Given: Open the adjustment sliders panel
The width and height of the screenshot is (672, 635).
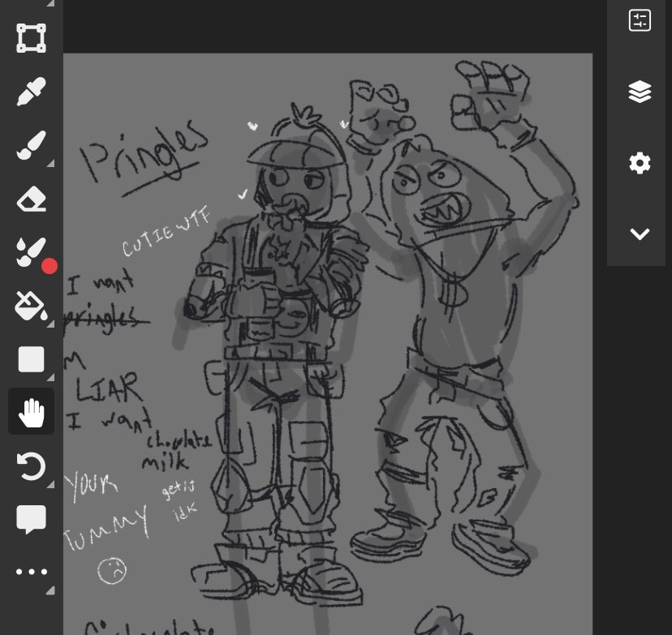Looking at the screenshot, I should pyautogui.click(x=640, y=20).
